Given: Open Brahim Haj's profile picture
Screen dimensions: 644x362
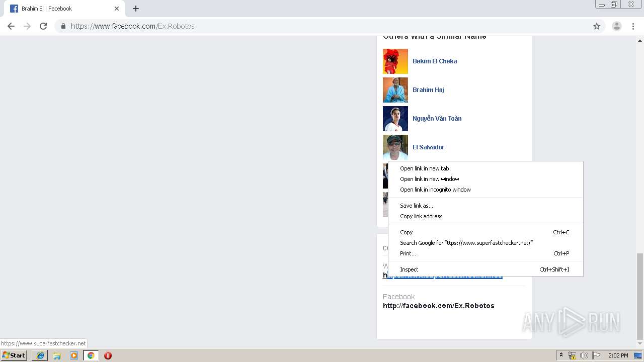Looking at the screenshot, I should 395,90.
